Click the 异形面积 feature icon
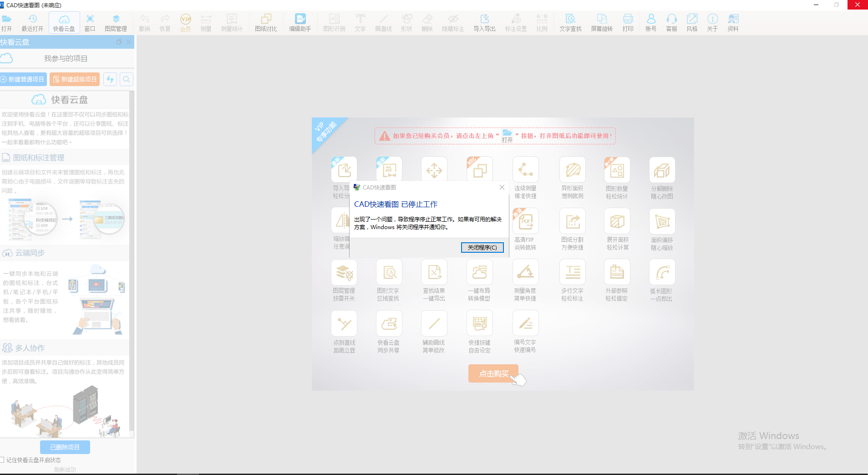 [x=573, y=169]
